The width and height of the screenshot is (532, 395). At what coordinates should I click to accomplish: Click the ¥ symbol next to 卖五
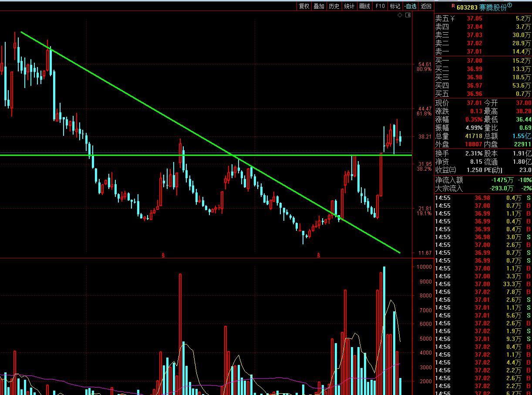[452, 18]
